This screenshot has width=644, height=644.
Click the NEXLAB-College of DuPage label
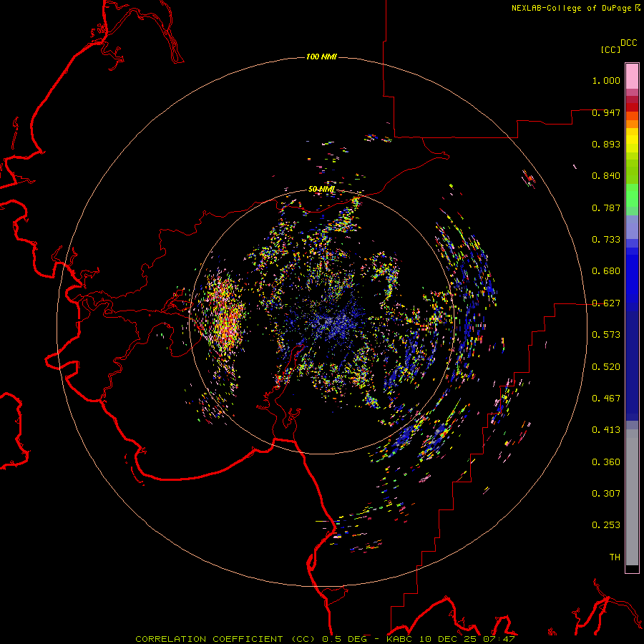(x=571, y=8)
